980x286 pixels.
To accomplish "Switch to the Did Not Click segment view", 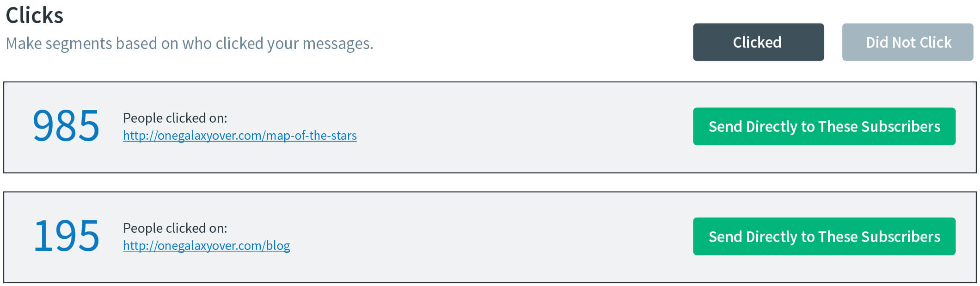I will pyautogui.click(x=907, y=42).
